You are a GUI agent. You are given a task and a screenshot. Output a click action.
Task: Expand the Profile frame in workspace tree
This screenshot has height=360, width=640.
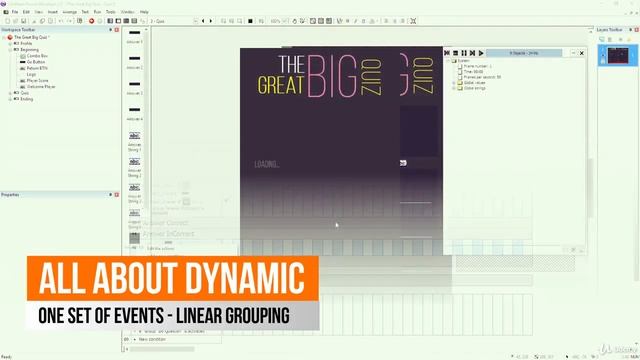(x=10, y=43)
